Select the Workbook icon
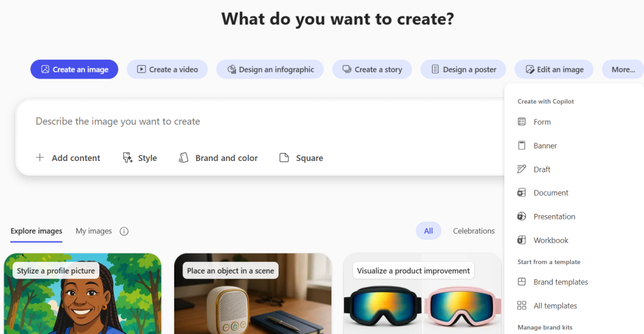644x334 pixels. [x=521, y=240]
